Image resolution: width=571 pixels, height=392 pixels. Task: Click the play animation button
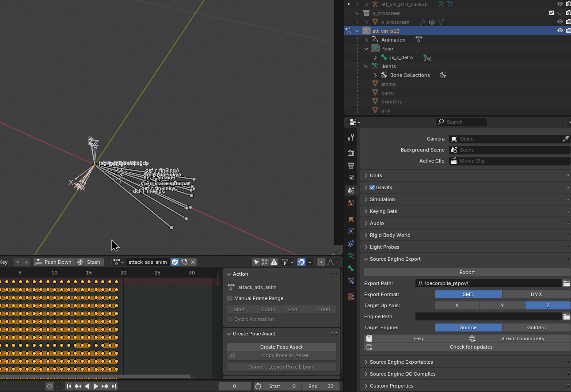click(x=96, y=386)
